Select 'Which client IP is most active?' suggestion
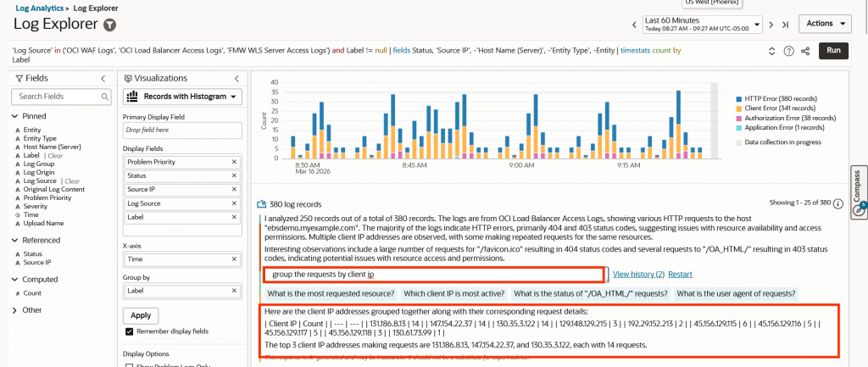 pyautogui.click(x=454, y=293)
